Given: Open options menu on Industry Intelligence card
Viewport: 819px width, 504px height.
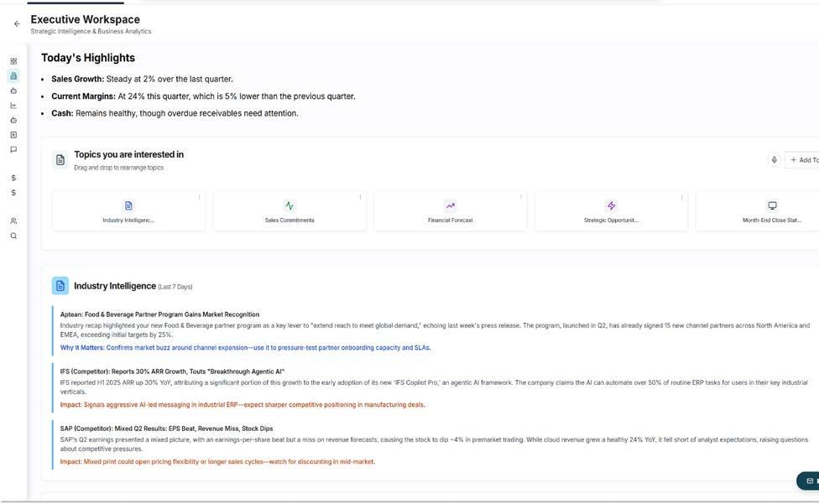Looking at the screenshot, I should click(x=200, y=197).
